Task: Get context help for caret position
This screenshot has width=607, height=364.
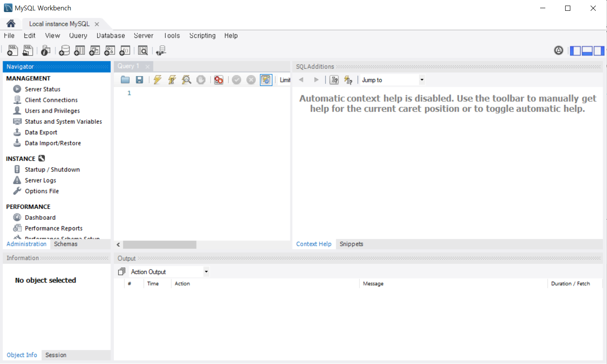Action: (x=334, y=80)
